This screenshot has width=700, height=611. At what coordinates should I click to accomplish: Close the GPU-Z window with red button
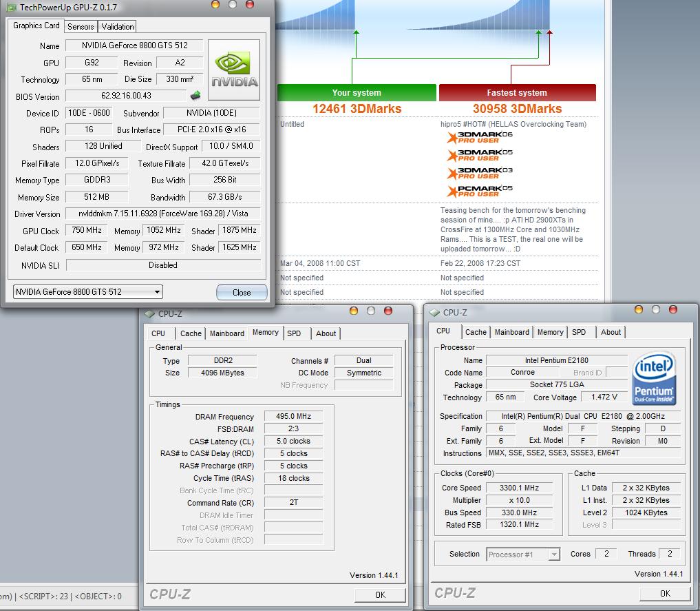250,4
